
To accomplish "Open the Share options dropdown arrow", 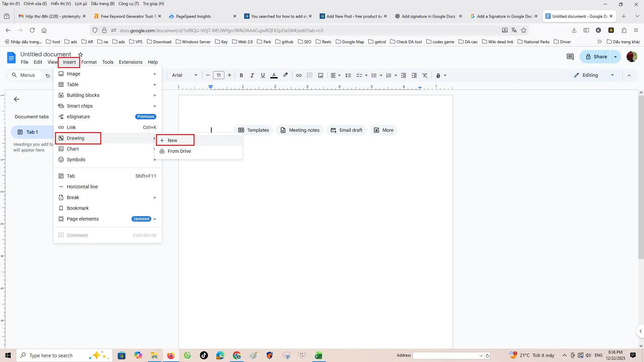I will point(615,57).
